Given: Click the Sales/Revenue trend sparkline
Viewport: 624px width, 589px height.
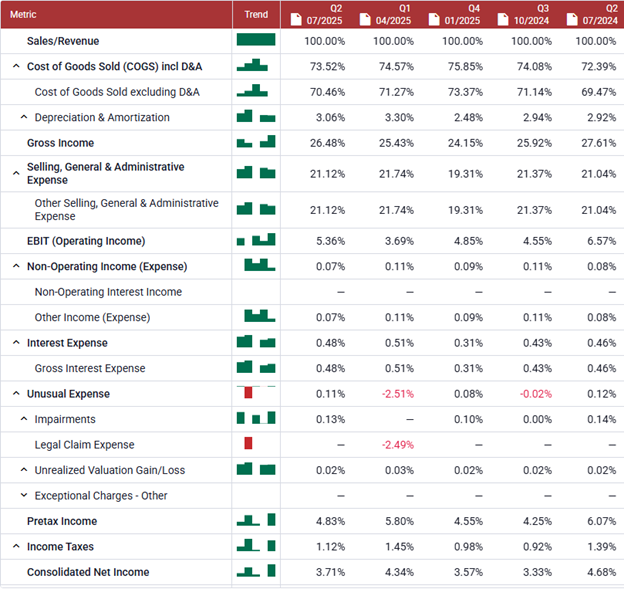Looking at the screenshot, I should pos(255,40).
